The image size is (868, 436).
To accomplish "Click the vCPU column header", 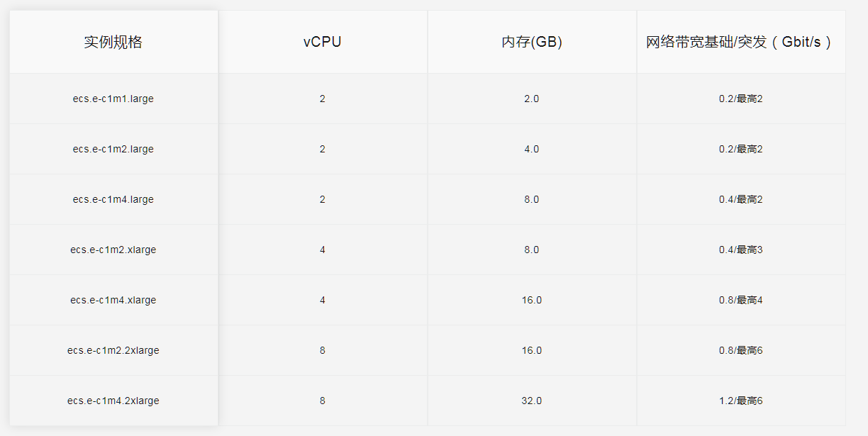I will click(322, 42).
